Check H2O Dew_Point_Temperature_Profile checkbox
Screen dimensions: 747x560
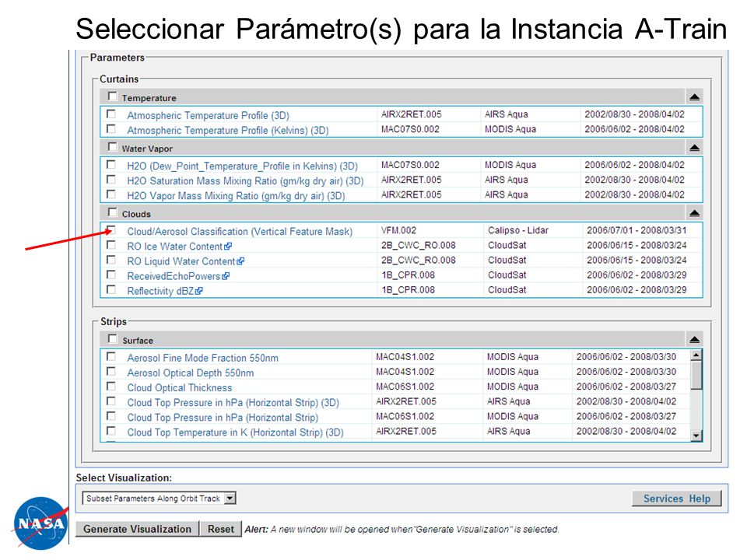point(111,164)
